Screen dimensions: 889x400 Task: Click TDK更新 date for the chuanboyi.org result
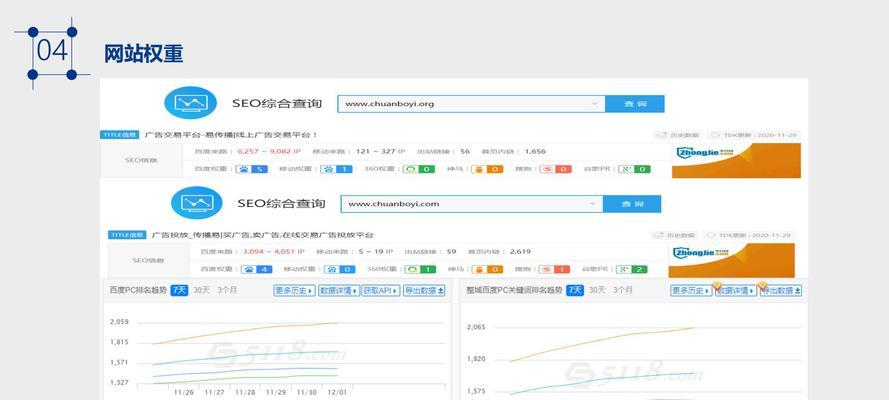(x=753, y=135)
